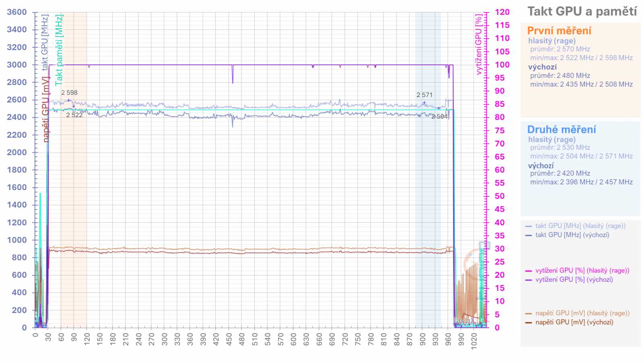
Task: Click the first 'hlasitý (rage)' subheading under První měření
Action: [552, 41]
